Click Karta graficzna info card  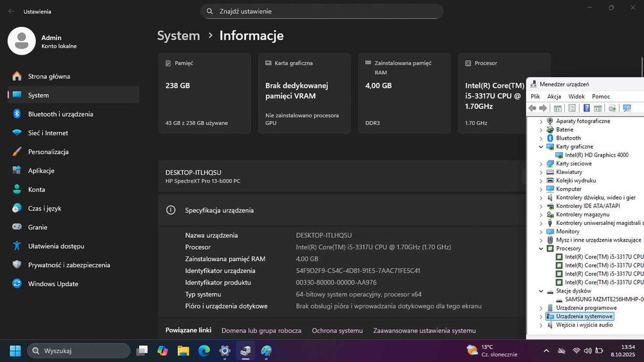305,93
